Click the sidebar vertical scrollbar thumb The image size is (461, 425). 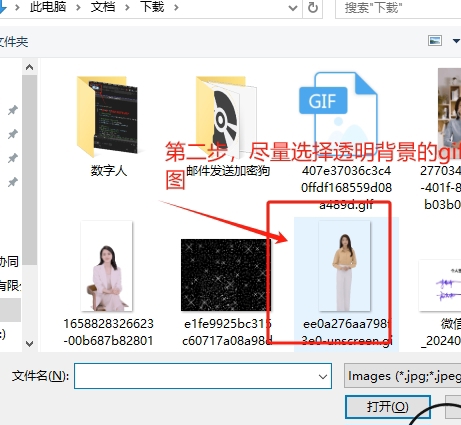(29, 170)
